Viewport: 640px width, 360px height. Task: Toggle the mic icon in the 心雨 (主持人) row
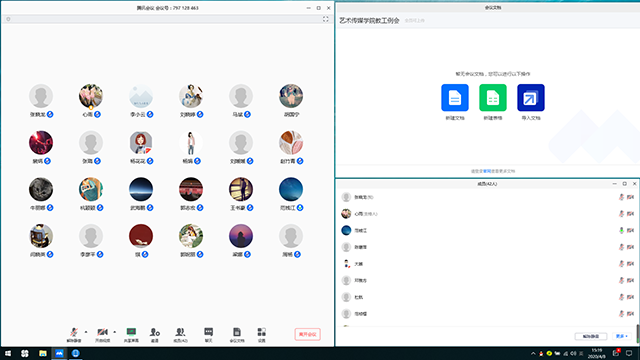(621, 213)
